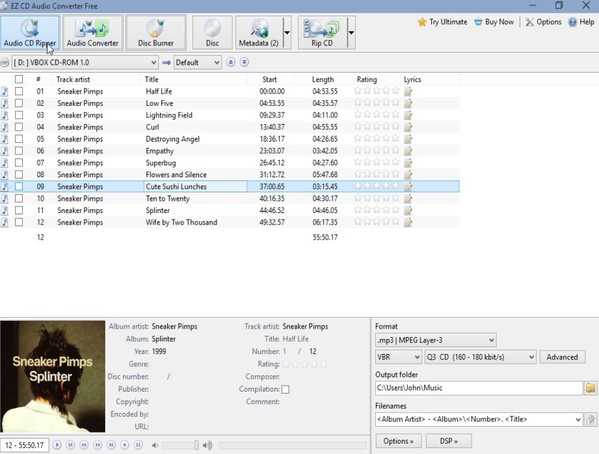Click music note icon of track 10
This screenshot has height=454, width=599.
pos(5,198)
